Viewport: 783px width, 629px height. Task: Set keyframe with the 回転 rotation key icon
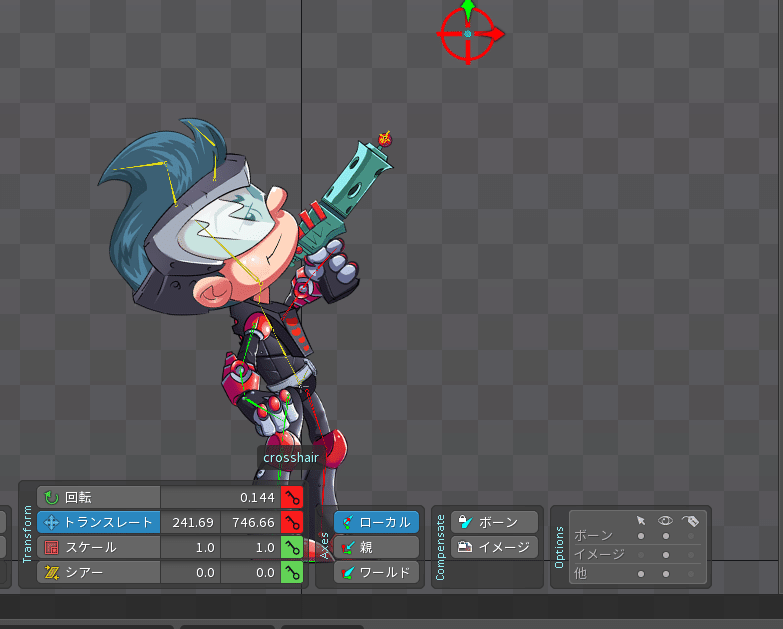(292, 497)
